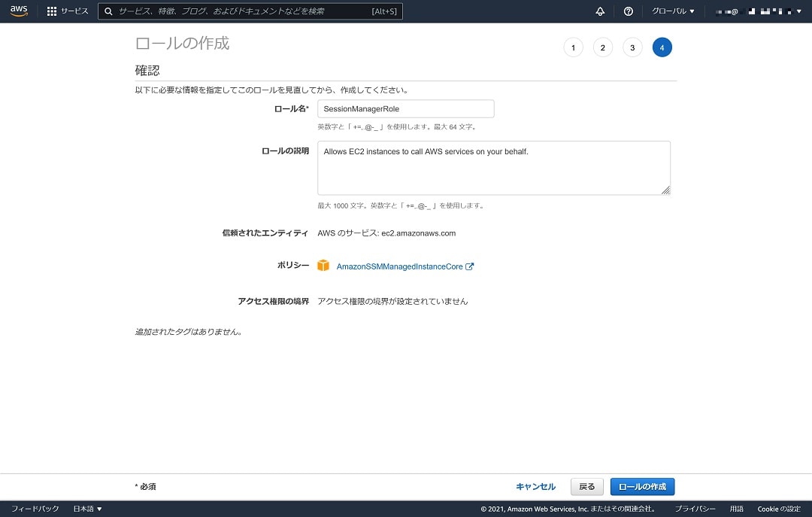Viewport: 812px width, 517px height.
Task: Select current wizard step 4
Action: [662, 47]
